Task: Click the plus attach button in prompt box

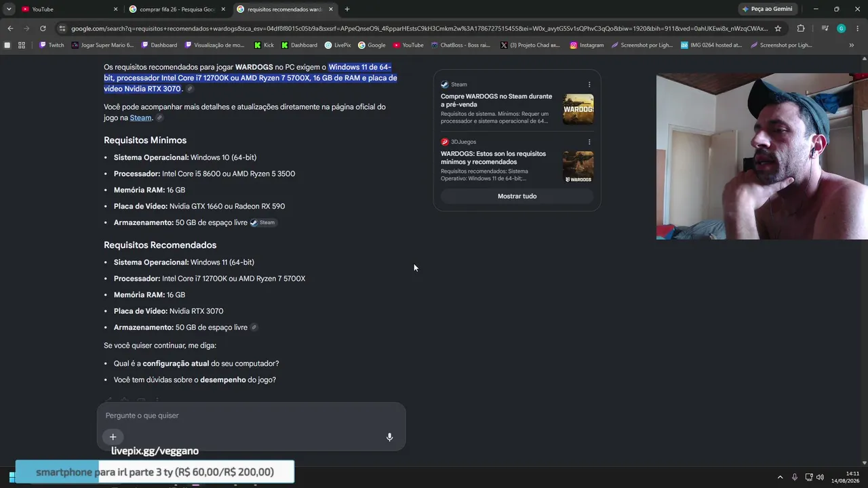Action: (113, 437)
